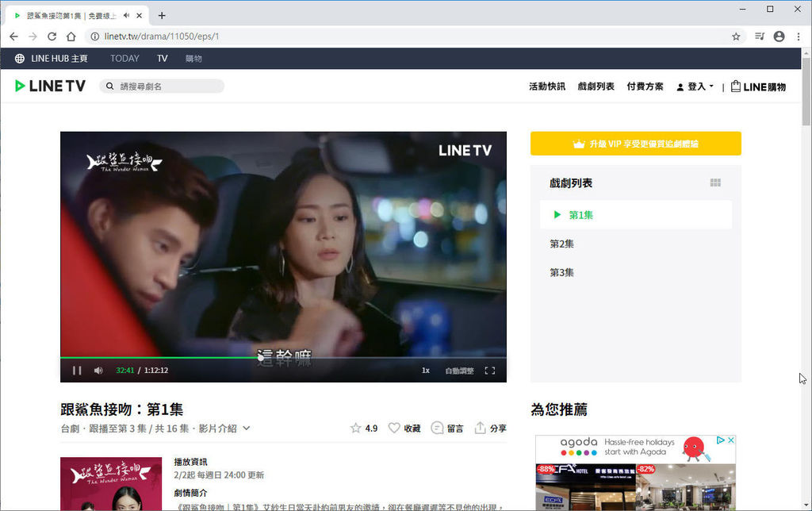The height and width of the screenshot is (511, 812).
Task: Click the 跟鯊魚接吻 watermark logo in the video
Action: click(124, 162)
